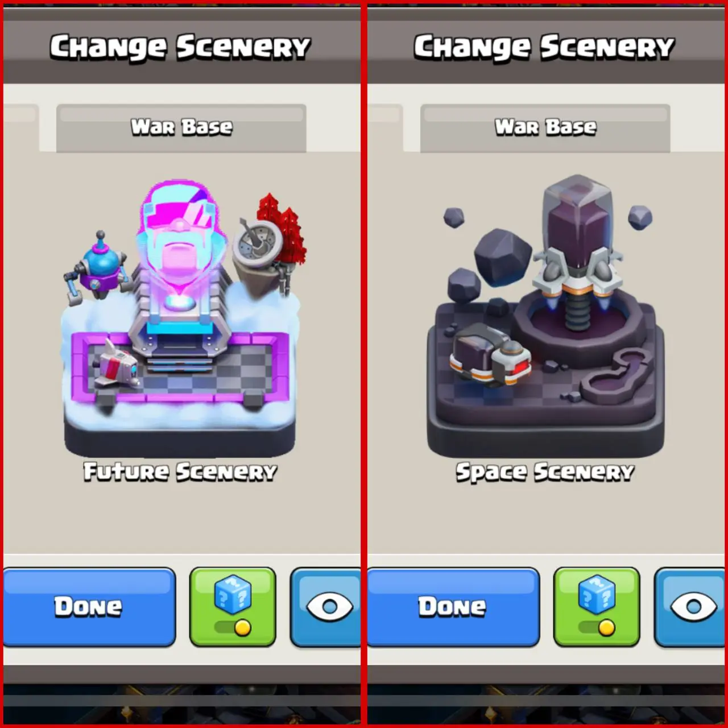Preview Space Scenery with eye button
Image resolution: width=728 pixels, height=728 pixels.
pos(690,607)
